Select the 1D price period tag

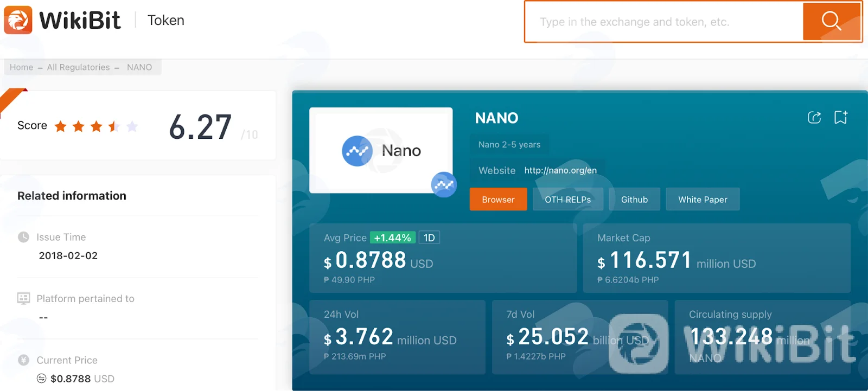coord(429,238)
